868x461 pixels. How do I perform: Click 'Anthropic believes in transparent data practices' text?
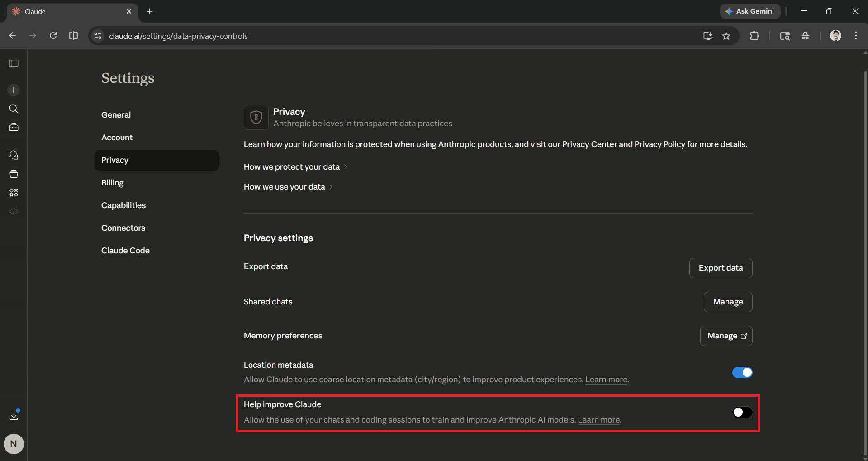click(x=363, y=124)
